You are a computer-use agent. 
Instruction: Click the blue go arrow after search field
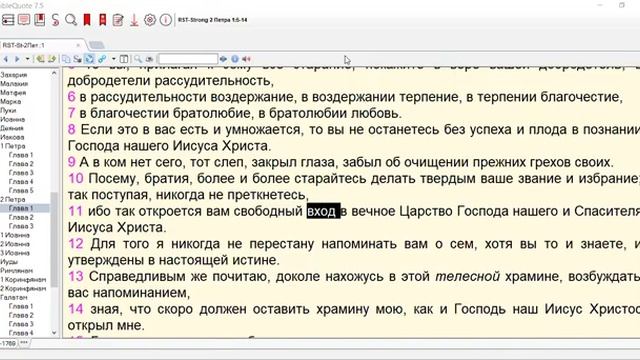coord(223,59)
